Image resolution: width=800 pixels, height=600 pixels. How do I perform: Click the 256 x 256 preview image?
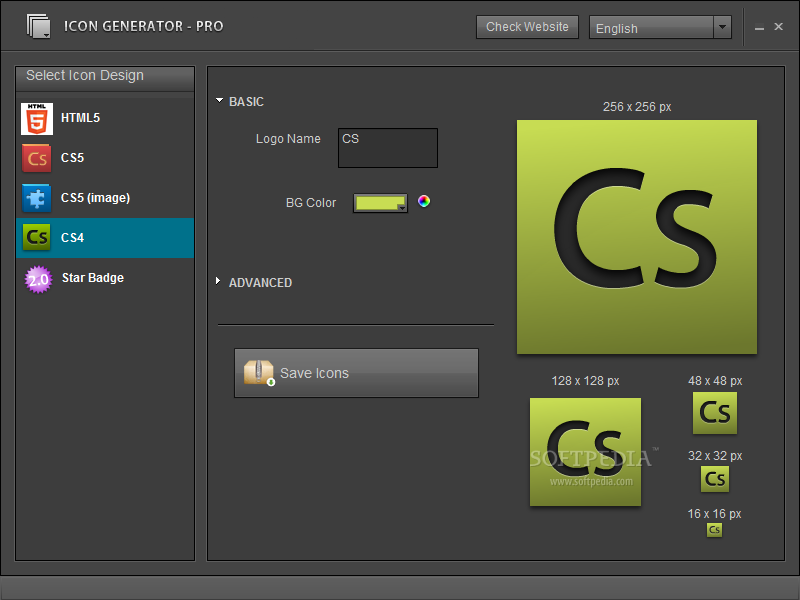[x=637, y=237]
